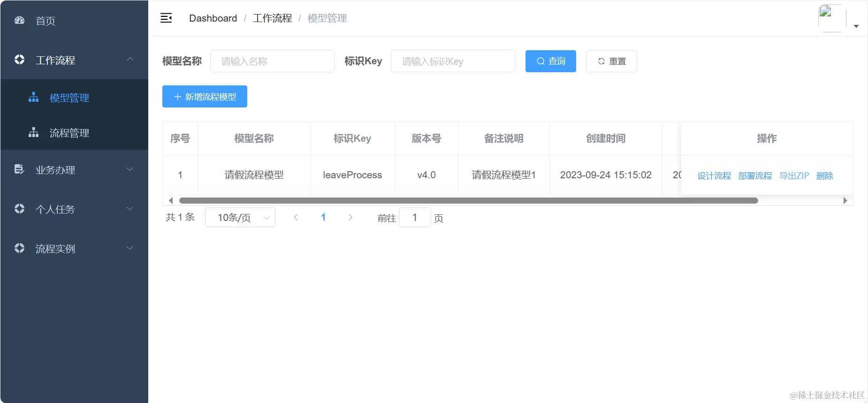This screenshot has height=403, width=868.
Task: Click the 查询 search button
Action: point(550,61)
